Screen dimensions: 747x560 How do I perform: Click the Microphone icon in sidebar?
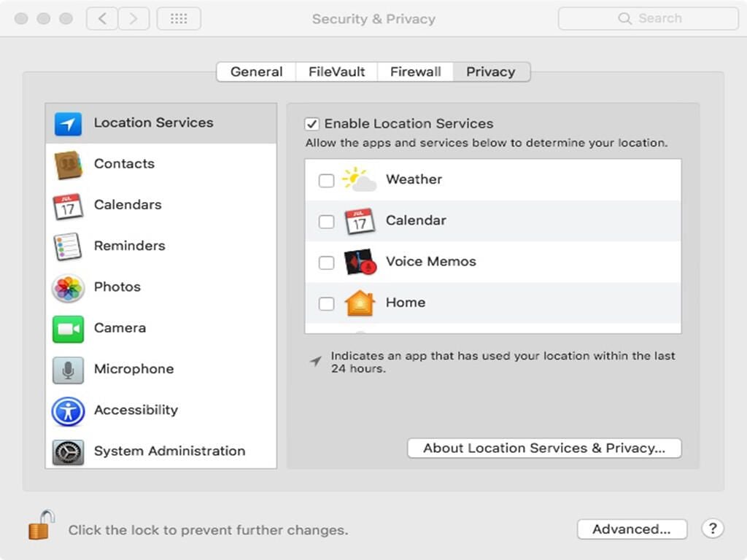[x=68, y=370]
